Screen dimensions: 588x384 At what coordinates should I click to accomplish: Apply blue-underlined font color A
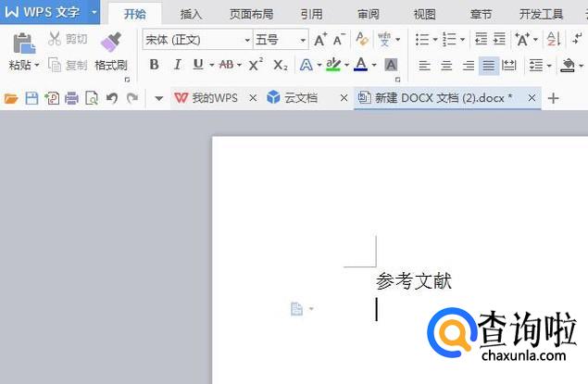(x=361, y=65)
